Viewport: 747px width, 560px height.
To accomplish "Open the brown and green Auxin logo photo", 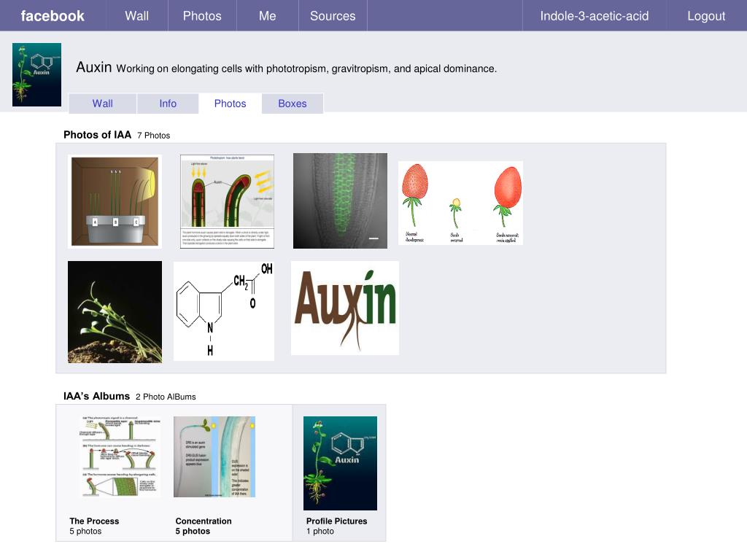I will point(345,308).
